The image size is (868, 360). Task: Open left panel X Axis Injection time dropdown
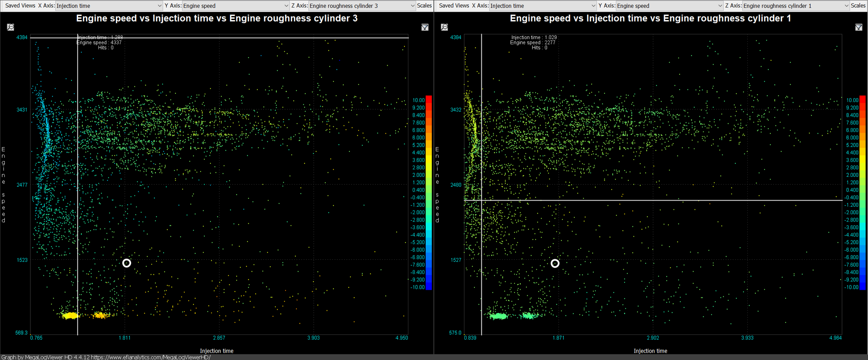click(108, 6)
